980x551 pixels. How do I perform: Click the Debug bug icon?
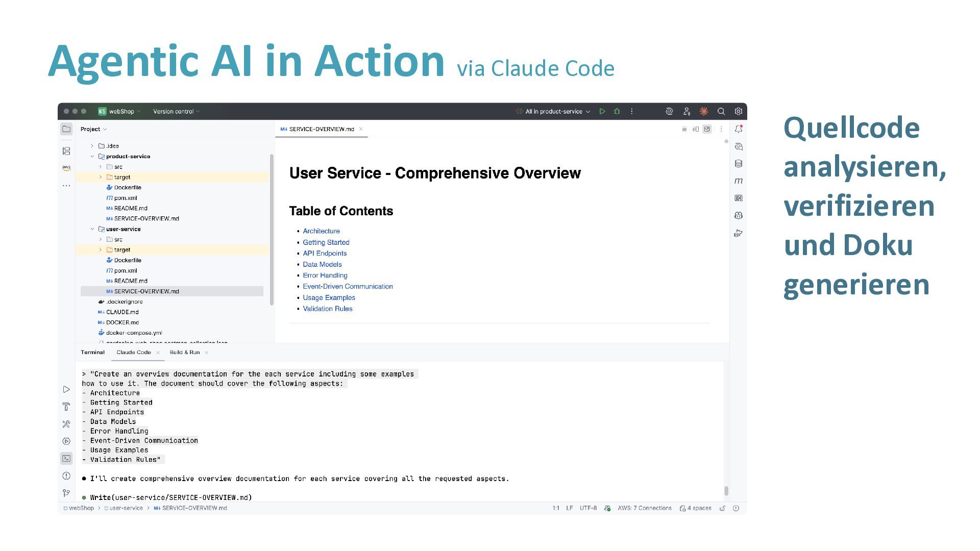pyautogui.click(x=617, y=111)
